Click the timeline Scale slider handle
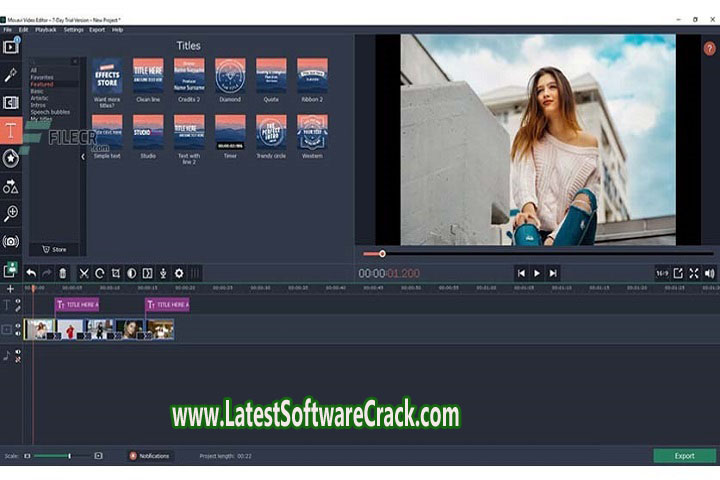The image size is (720, 480). click(69, 456)
